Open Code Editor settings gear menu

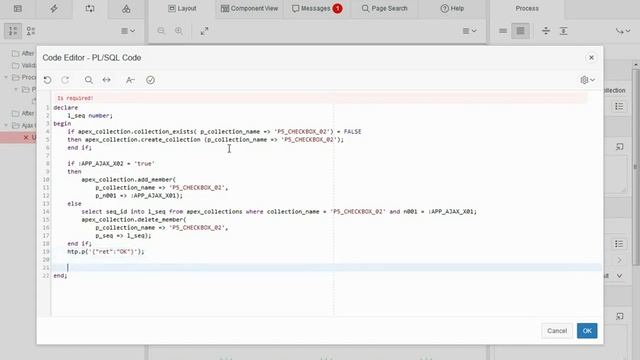[587, 80]
